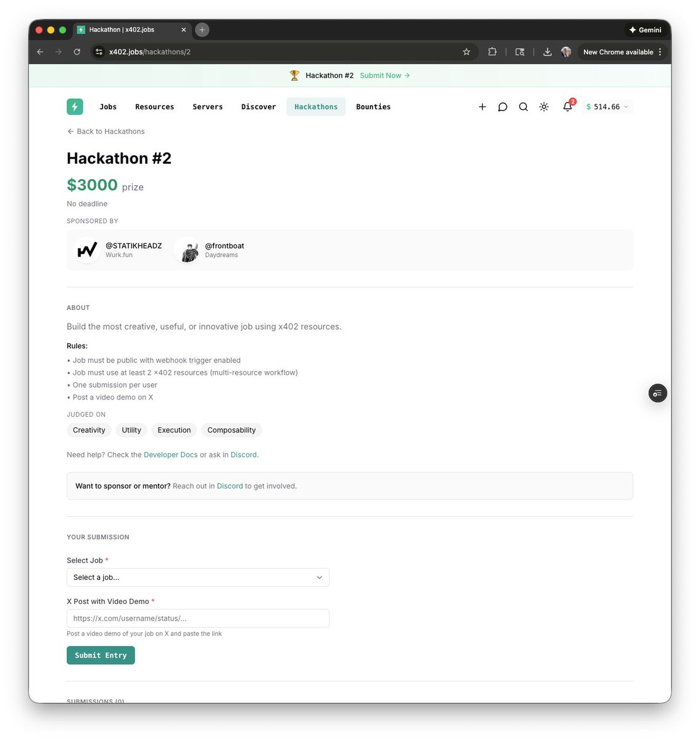The height and width of the screenshot is (741, 700).
Task: Open the Bounties nav item
Action: [373, 107]
